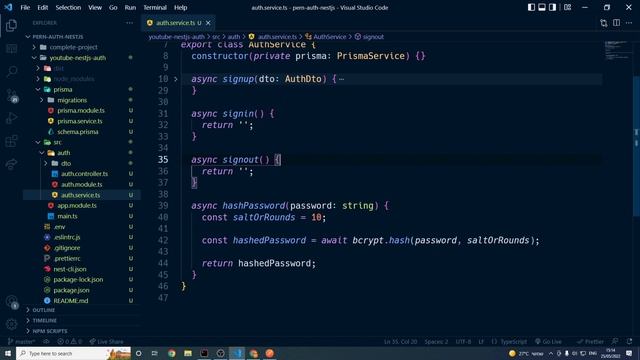This screenshot has height=360, width=640.
Task: Open Task View on the taskbar
Action: point(155,353)
